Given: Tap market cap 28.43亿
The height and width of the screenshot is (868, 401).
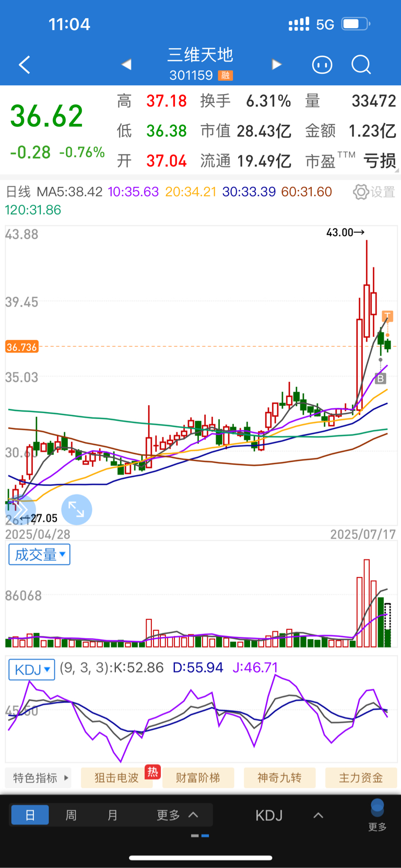Looking at the screenshot, I should point(264,131).
